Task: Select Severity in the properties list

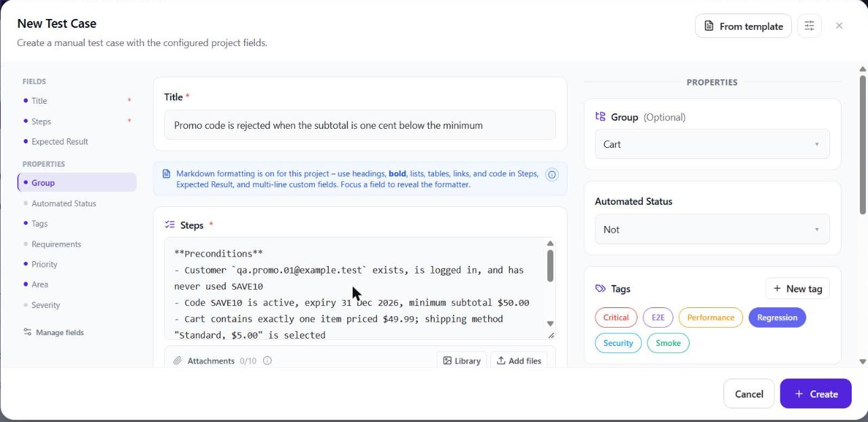Action: coord(77,305)
